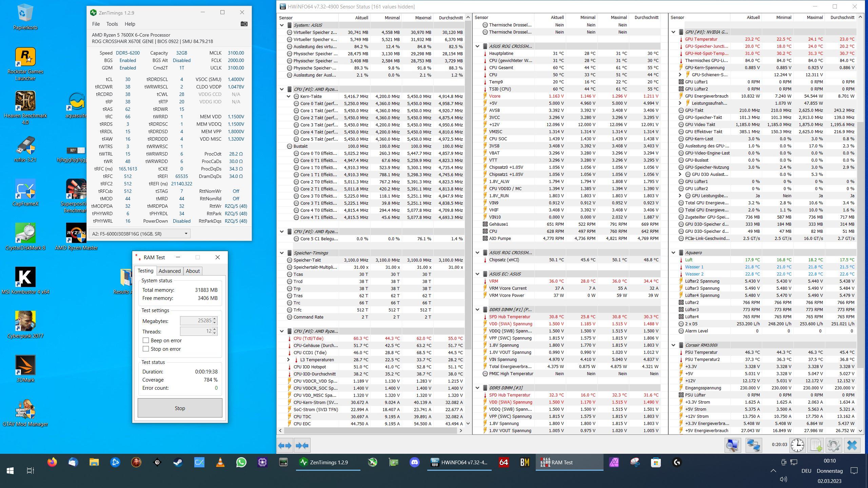Open HWiNFO sensor settings gear icon
This screenshot has height=488, width=868.
pos(834,445)
